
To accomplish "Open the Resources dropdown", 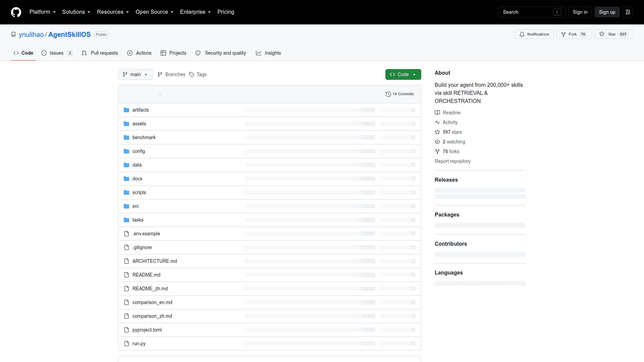I will click(113, 12).
